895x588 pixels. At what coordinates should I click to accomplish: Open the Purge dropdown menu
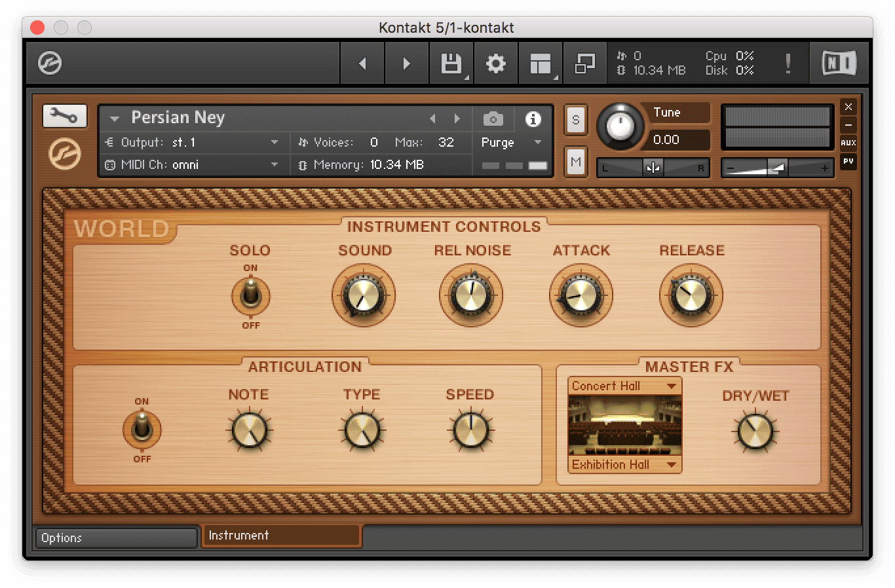pos(511,142)
